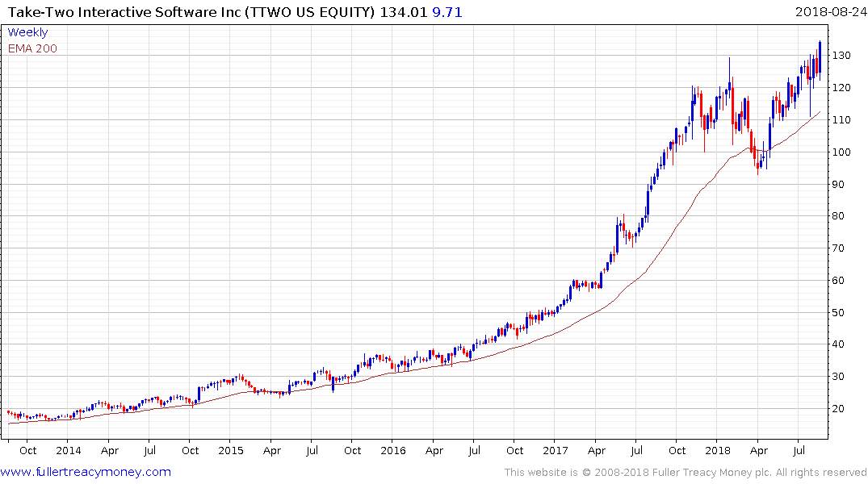Click the 30 price axis label
This screenshot has width=868, height=484.
(838, 377)
